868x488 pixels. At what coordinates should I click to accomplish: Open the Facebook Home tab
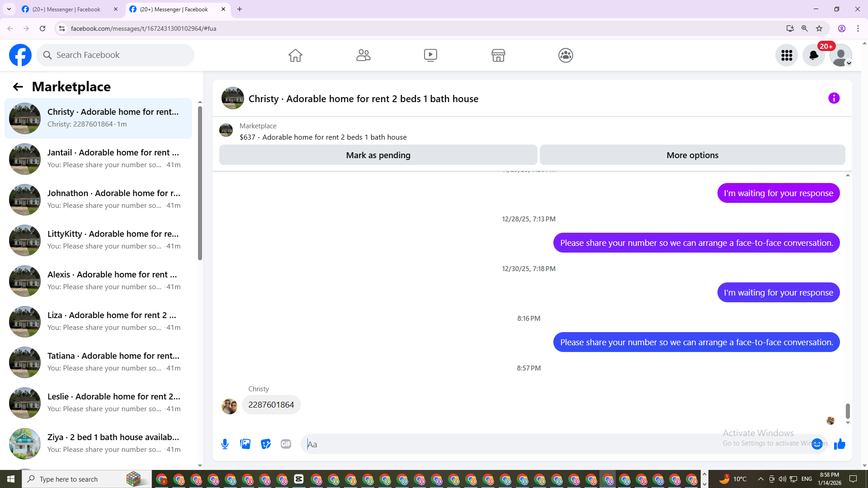pos(295,55)
